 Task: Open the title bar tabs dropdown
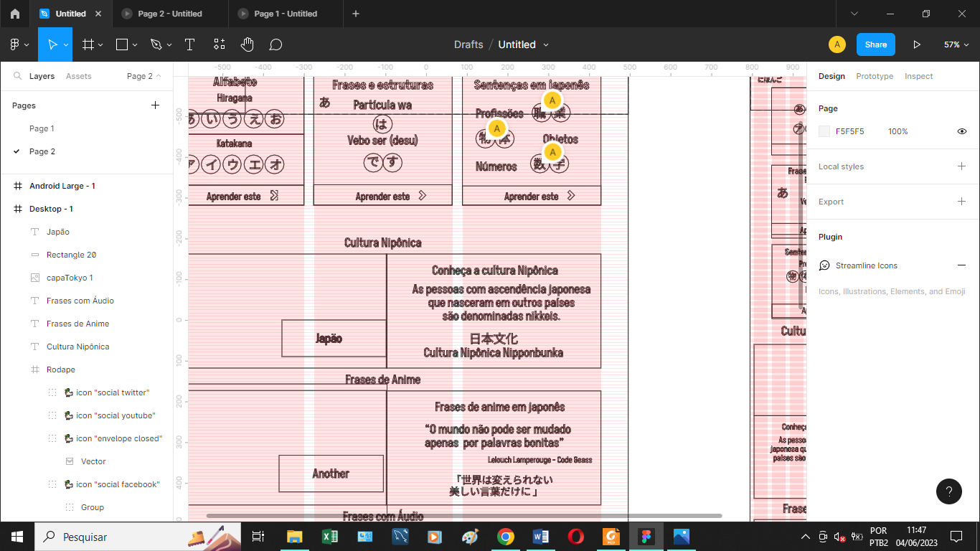(854, 14)
